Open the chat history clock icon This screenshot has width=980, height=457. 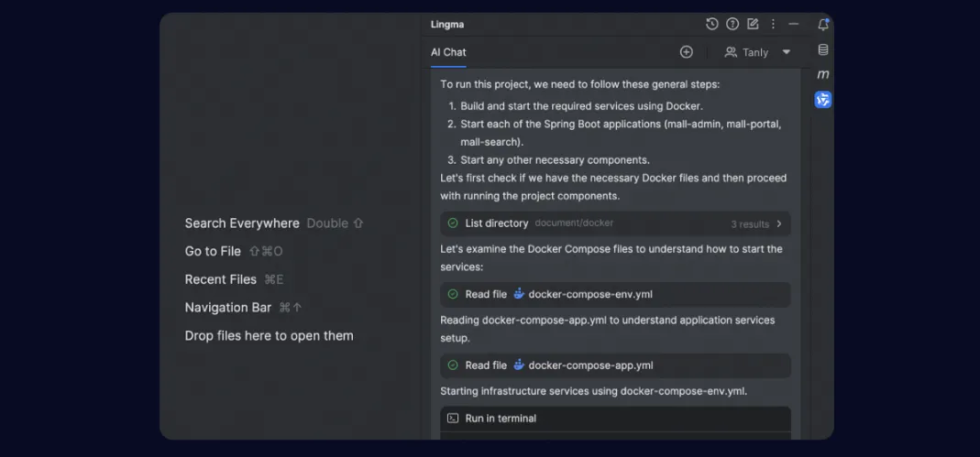pos(712,24)
